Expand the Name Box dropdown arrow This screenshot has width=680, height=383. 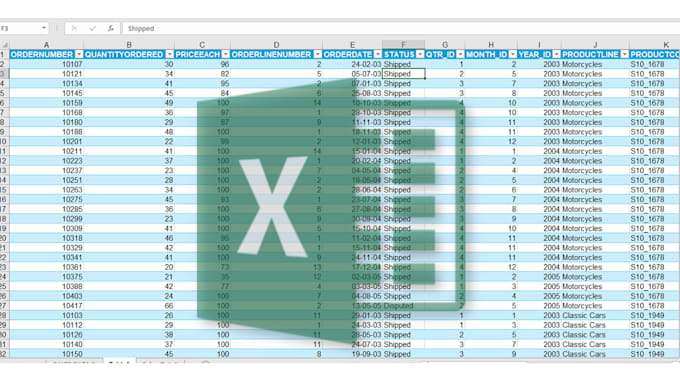(x=44, y=28)
